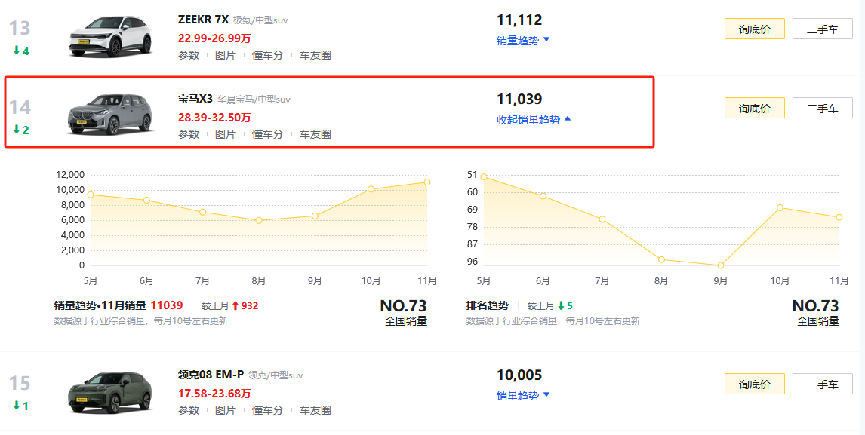Image resolution: width=865 pixels, height=435 pixels.
Task: Open 车友圈 link under 领克08 EM-P
Action: [315, 411]
